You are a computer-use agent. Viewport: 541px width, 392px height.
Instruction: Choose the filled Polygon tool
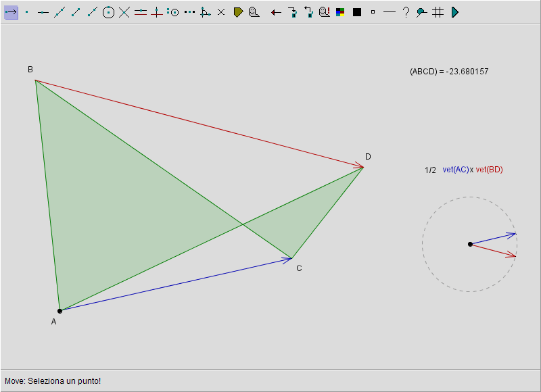238,12
